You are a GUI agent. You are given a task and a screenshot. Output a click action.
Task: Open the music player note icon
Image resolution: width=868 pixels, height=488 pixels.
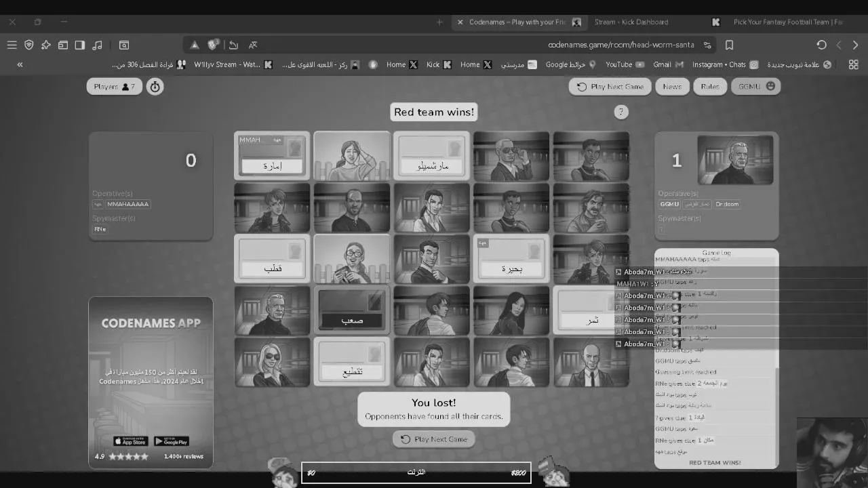[x=97, y=45]
